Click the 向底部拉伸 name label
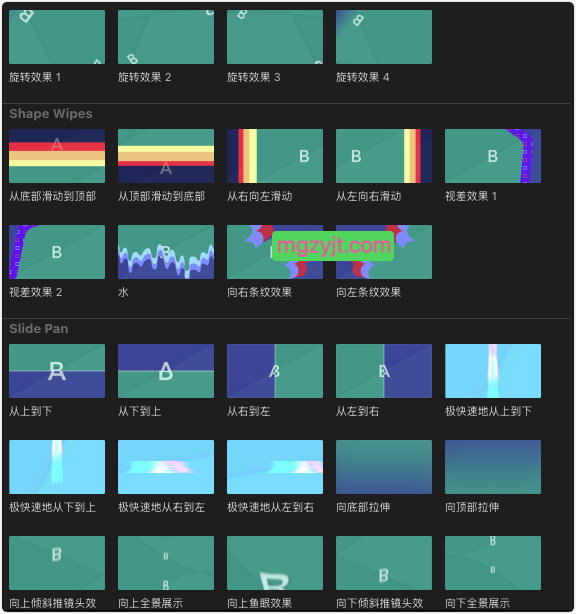Screen dimensions: 576x614 (363, 507)
